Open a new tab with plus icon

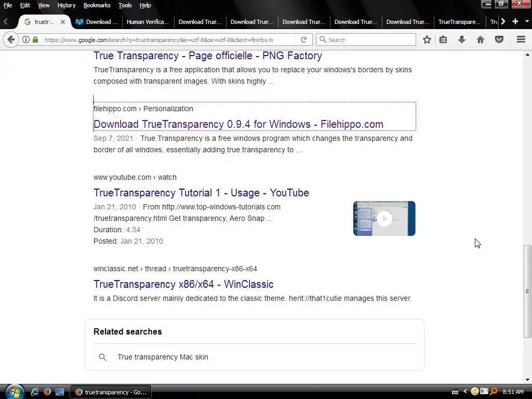[x=515, y=21]
